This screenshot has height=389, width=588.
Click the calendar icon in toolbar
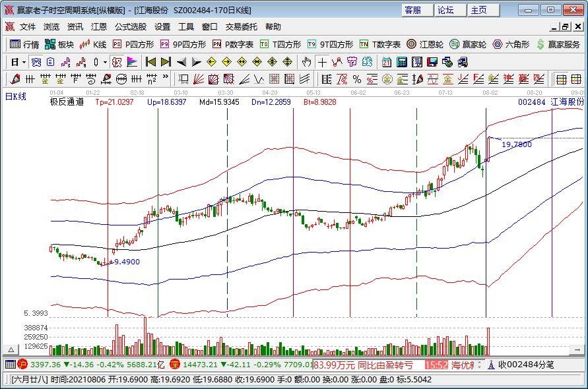(x=385, y=62)
